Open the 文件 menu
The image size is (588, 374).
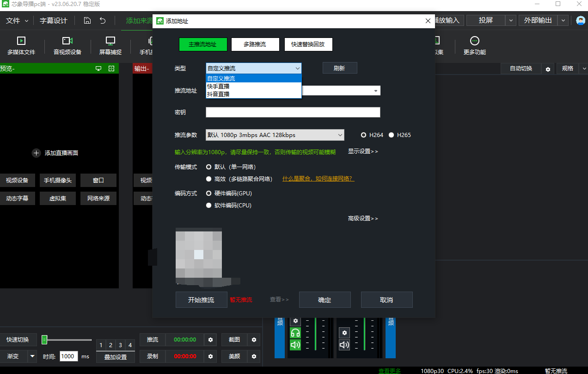click(17, 20)
